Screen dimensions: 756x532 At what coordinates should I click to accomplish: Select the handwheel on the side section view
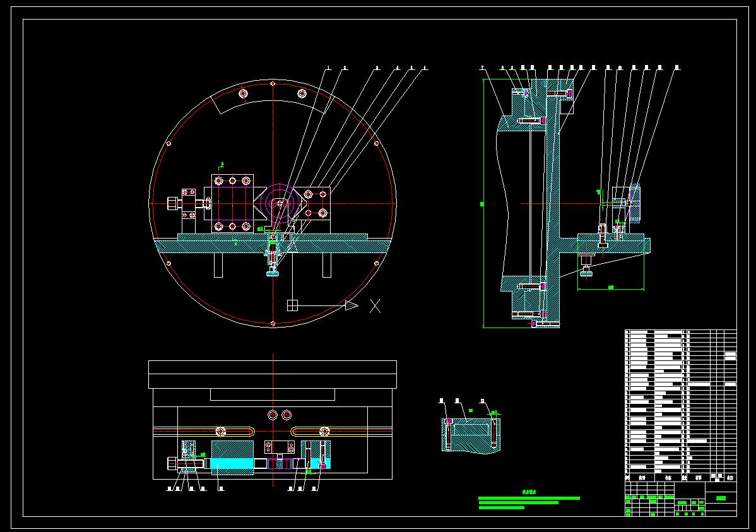[635, 204]
